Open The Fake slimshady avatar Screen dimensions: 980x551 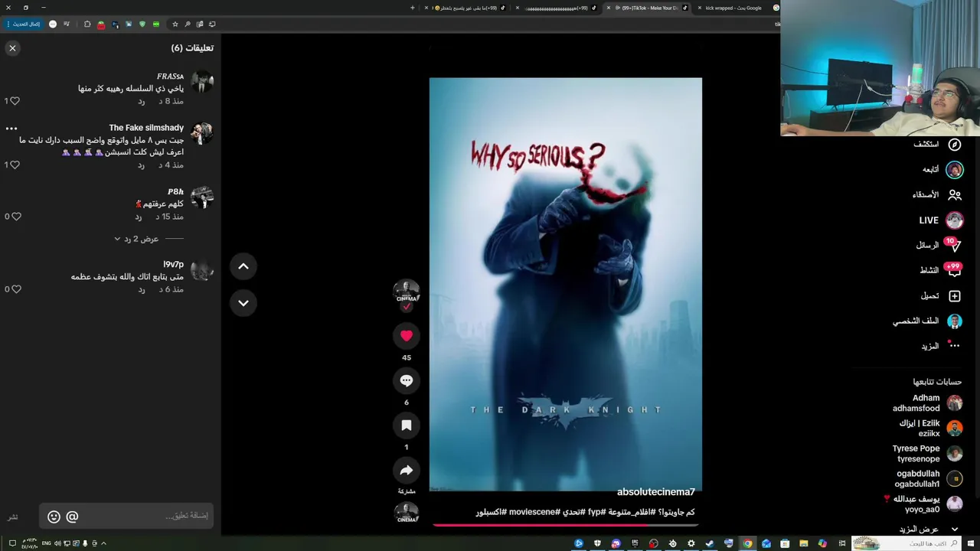(x=202, y=133)
